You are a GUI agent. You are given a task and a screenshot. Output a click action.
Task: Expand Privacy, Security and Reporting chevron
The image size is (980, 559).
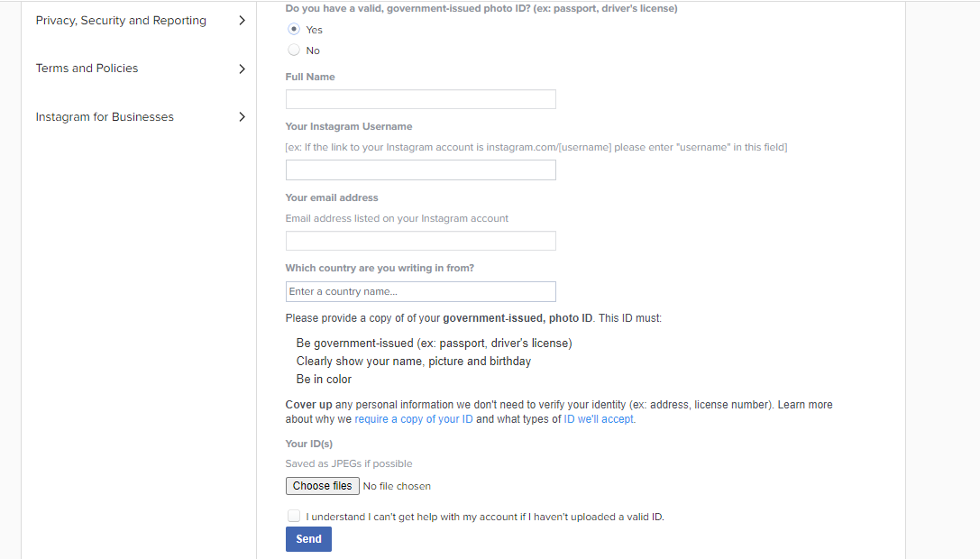[242, 21]
